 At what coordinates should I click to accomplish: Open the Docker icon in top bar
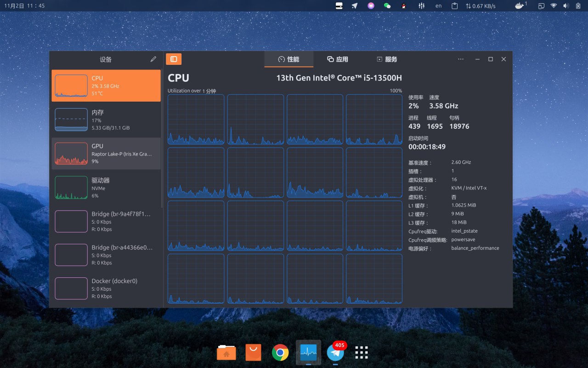click(x=519, y=6)
